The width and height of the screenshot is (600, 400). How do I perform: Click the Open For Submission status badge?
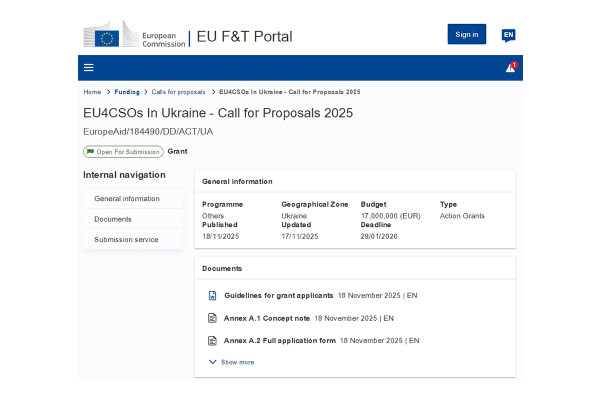pos(123,152)
